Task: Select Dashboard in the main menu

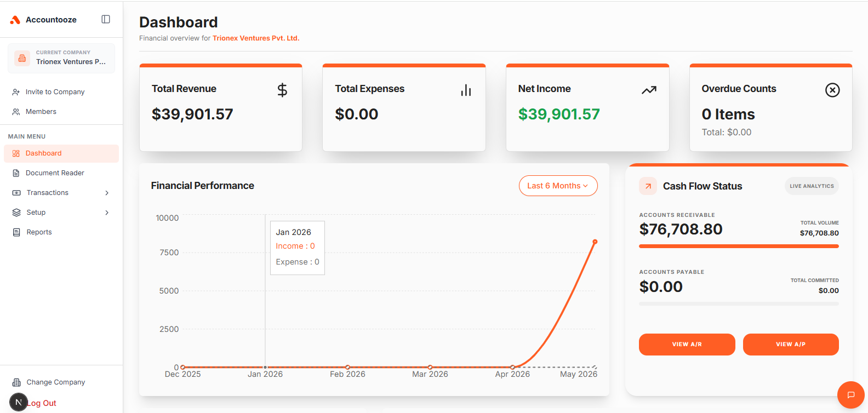Action: (61, 153)
